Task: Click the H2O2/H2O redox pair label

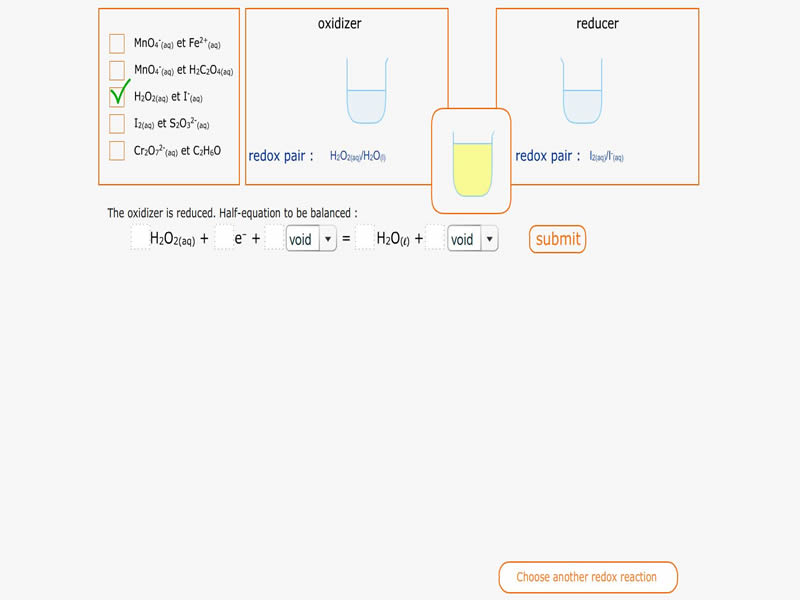Action: click(x=358, y=156)
